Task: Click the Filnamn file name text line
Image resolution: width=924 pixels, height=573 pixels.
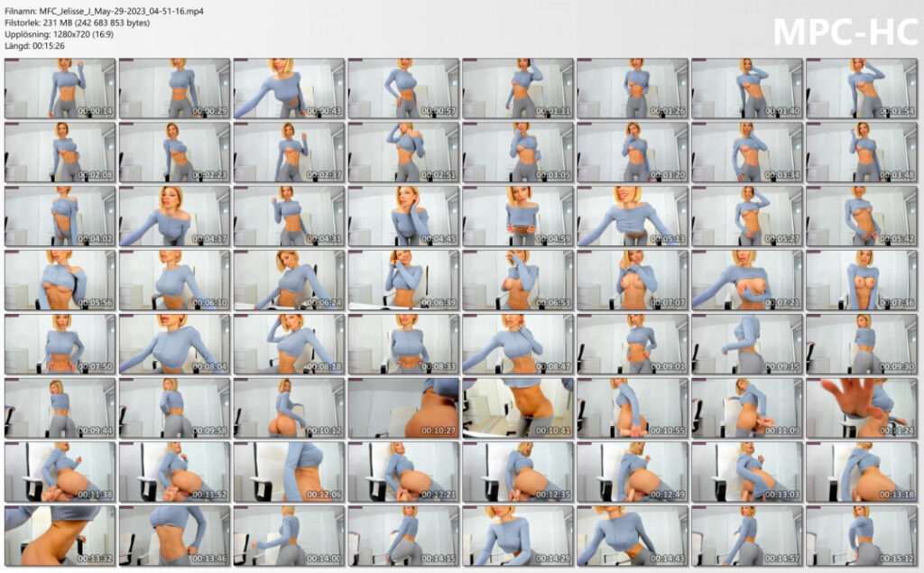Action: 104,11
